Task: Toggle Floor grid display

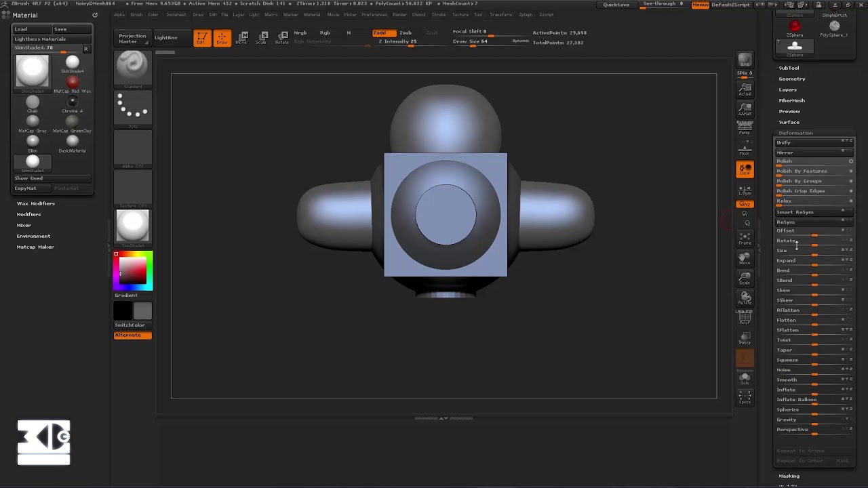Action: pos(745,148)
